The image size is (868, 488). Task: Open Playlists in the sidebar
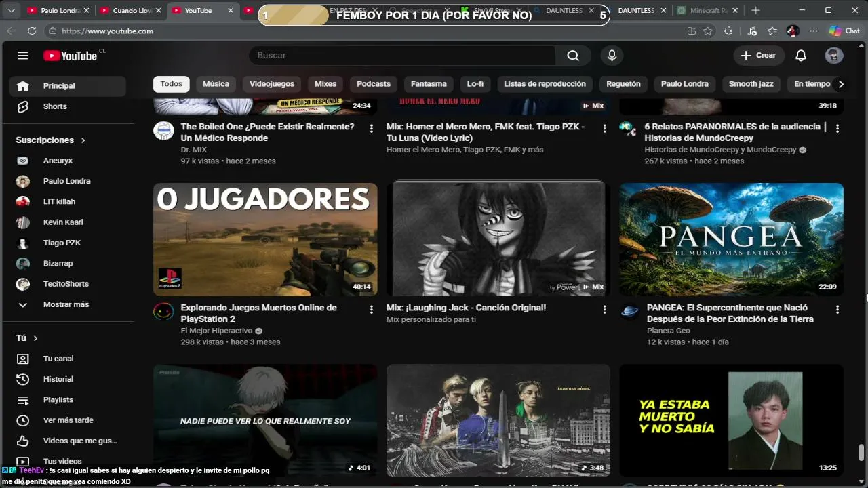pyautogui.click(x=68, y=399)
